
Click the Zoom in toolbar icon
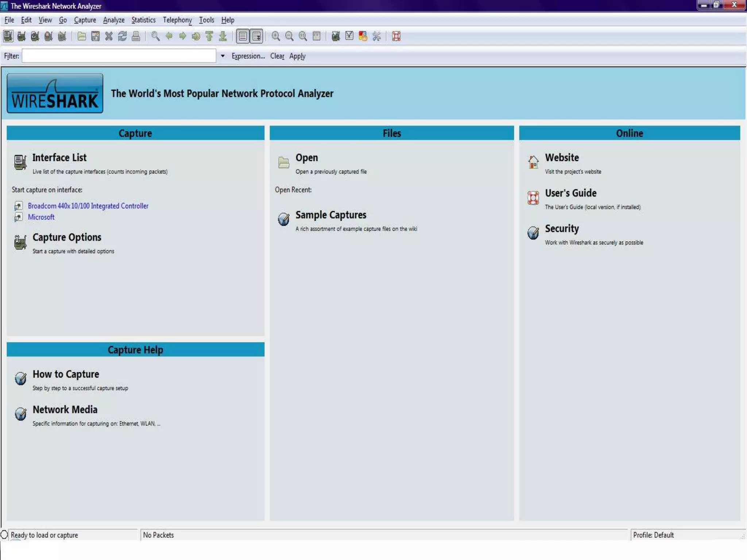pos(276,36)
